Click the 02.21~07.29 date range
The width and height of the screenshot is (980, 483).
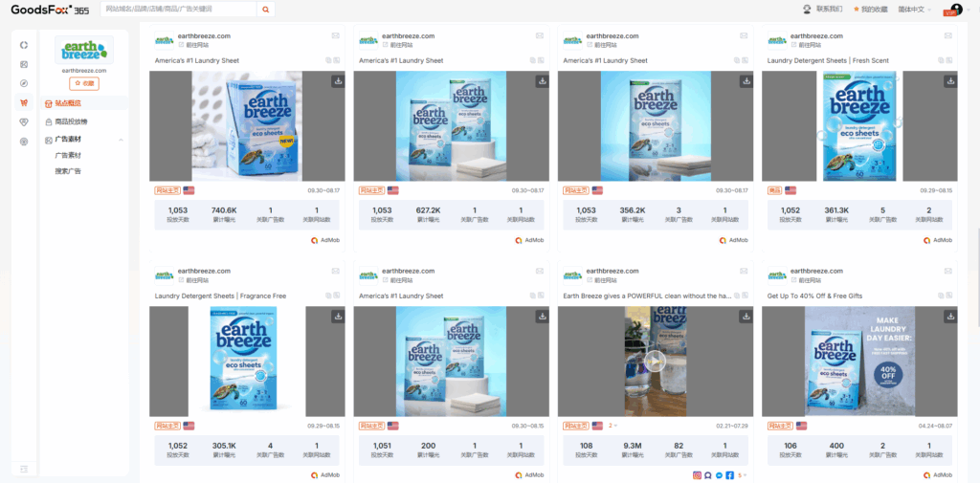pyautogui.click(x=732, y=426)
